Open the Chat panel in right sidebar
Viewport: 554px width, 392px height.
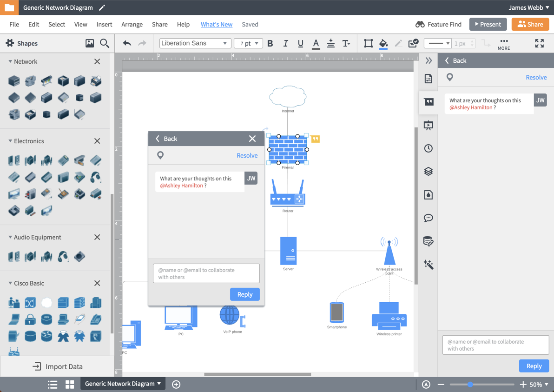click(428, 218)
